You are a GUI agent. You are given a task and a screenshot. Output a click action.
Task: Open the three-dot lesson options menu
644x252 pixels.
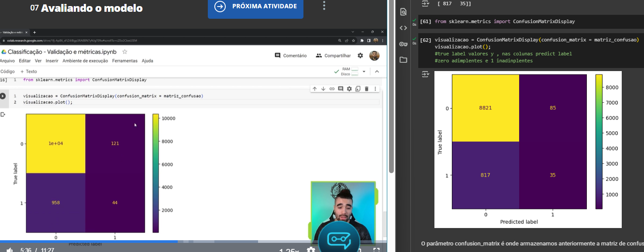324,6
